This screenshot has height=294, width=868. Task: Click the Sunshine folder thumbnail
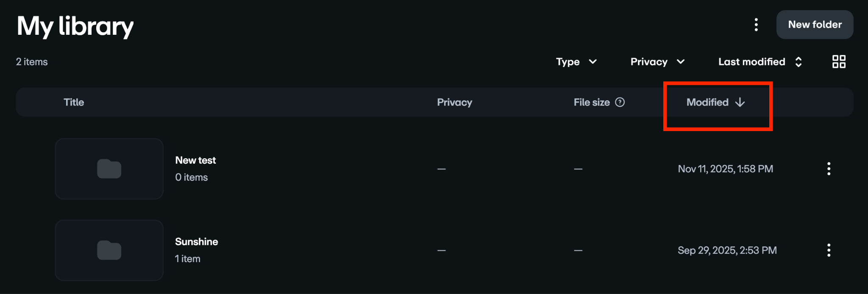(109, 250)
